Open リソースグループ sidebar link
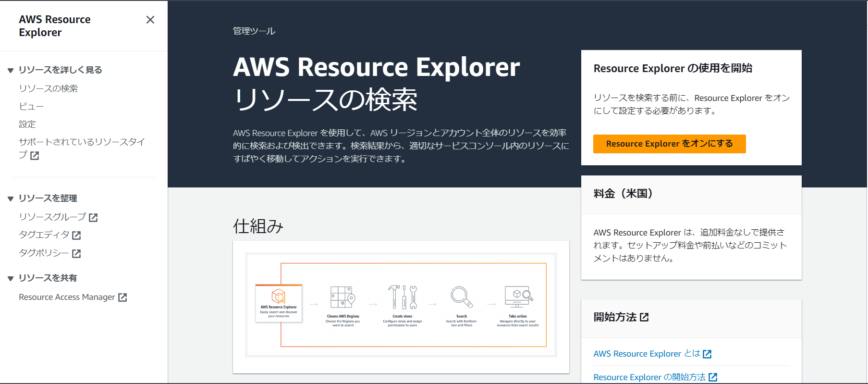868x384 pixels. tap(52, 217)
